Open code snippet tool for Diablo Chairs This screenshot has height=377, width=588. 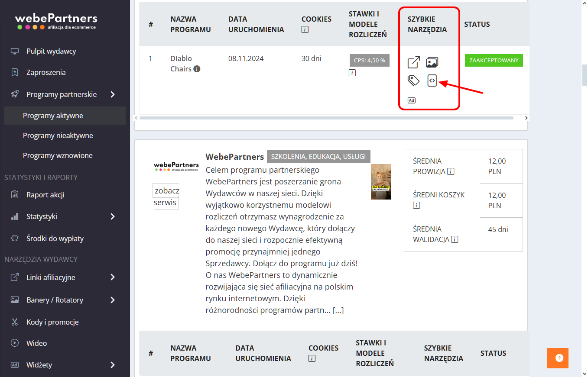click(x=432, y=81)
